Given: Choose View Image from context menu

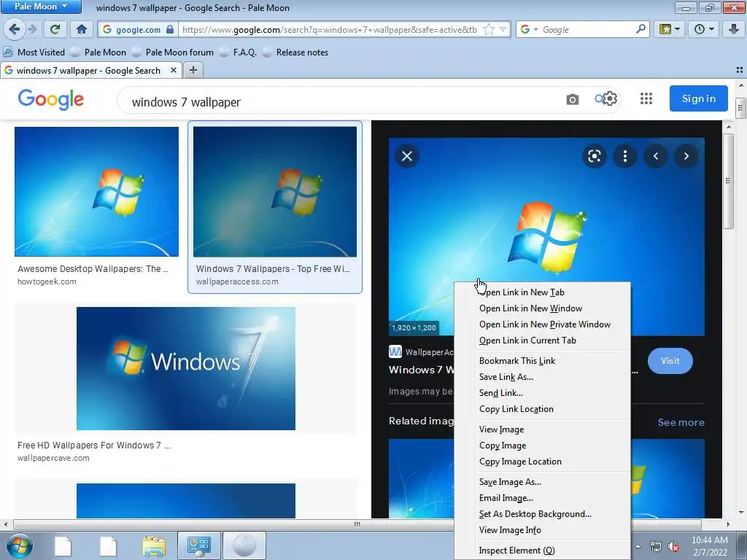Looking at the screenshot, I should [542, 429].
